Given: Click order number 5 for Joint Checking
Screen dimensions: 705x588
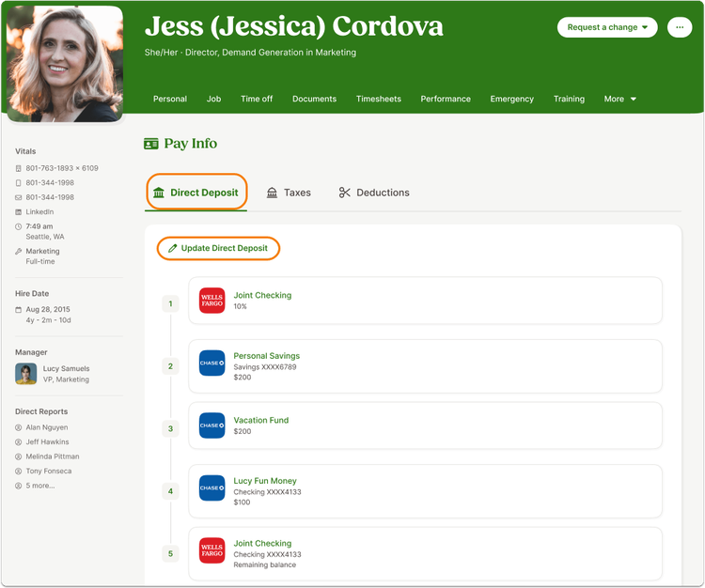Looking at the screenshot, I should (170, 554).
